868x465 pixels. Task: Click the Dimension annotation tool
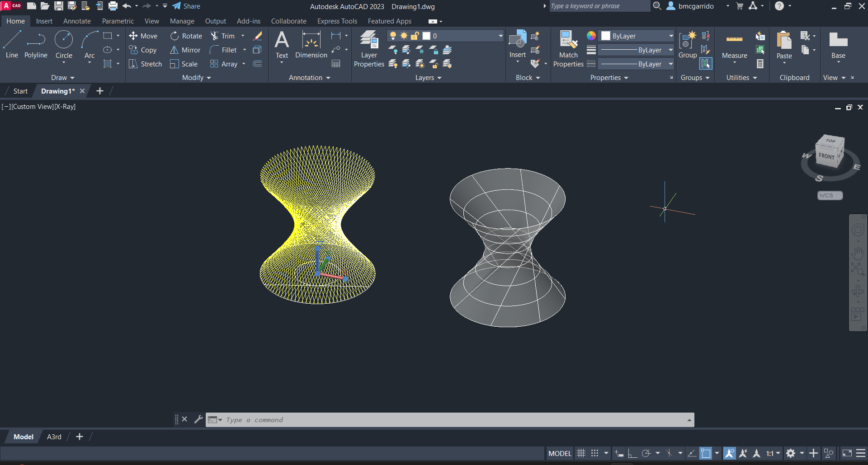tap(311, 44)
